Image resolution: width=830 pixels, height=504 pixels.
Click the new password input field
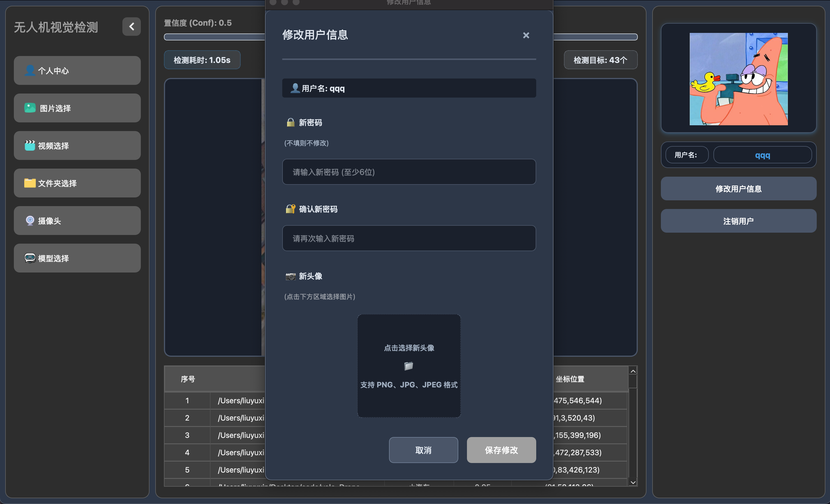tap(409, 172)
